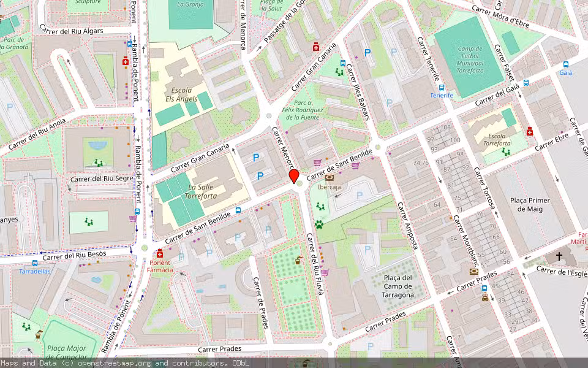Select the Plaça Primer de Maig label
Screen dimensions: 588x368
point(530,205)
